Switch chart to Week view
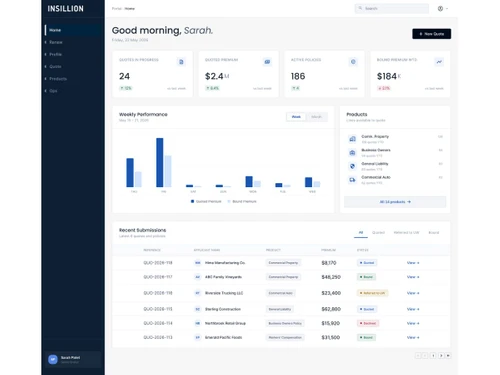Viewport: 500px width, 375px height. (x=296, y=117)
